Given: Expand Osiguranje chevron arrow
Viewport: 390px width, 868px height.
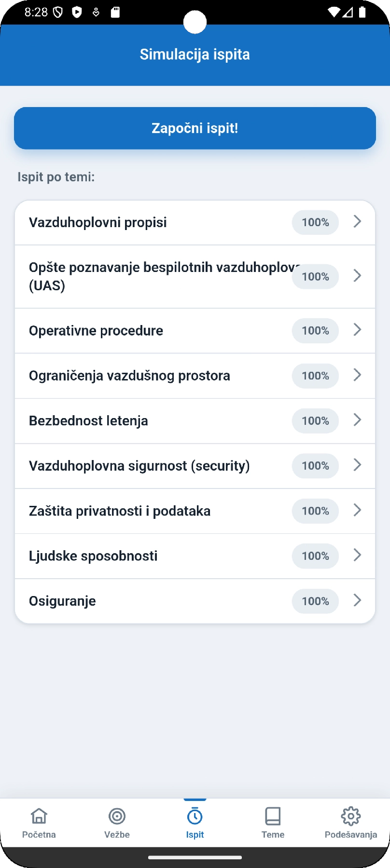Looking at the screenshot, I should (x=357, y=600).
